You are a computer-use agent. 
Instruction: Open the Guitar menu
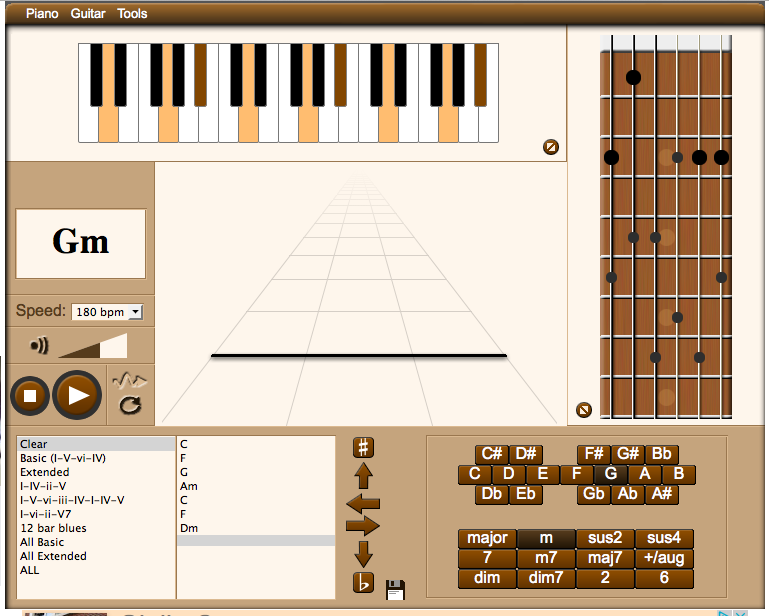point(90,14)
